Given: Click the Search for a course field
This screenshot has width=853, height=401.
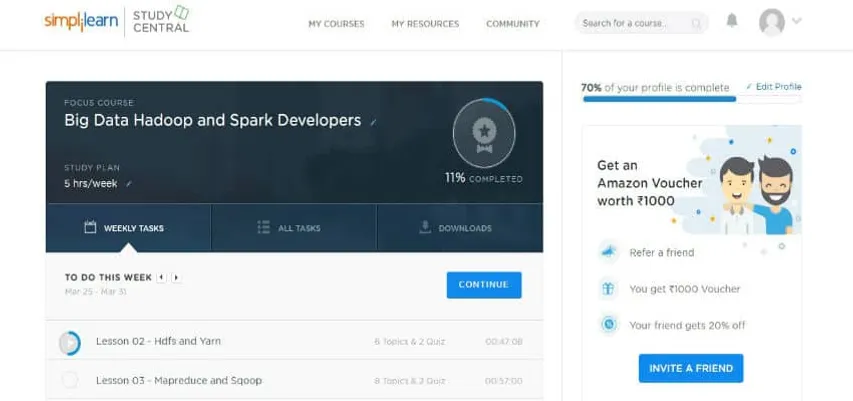Looking at the screenshot, I should point(630,23).
